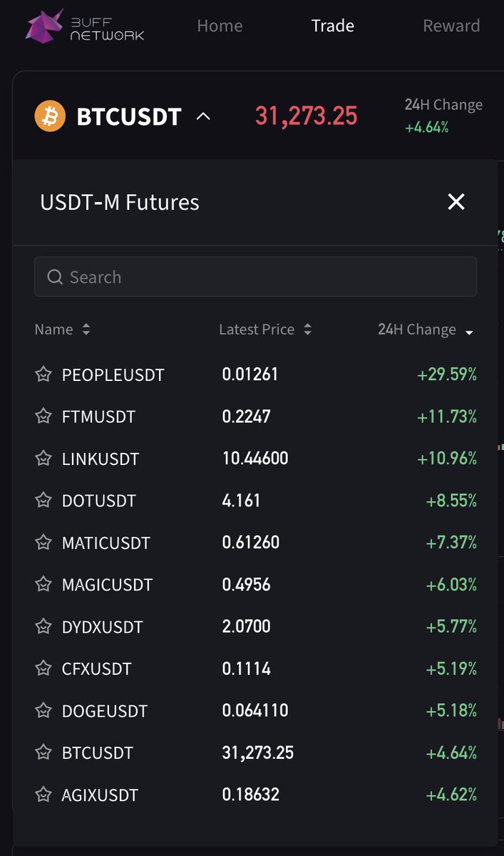Viewport: 504px width, 856px height.
Task: Click the +29.59% change value
Action: coord(447,374)
